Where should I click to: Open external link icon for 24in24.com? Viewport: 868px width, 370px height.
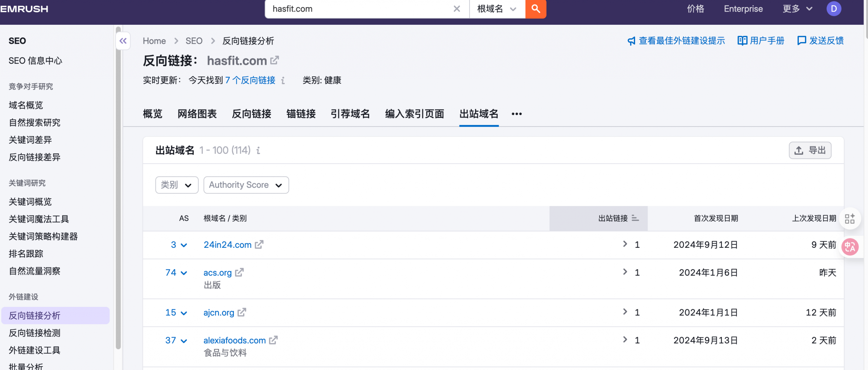[x=259, y=244]
